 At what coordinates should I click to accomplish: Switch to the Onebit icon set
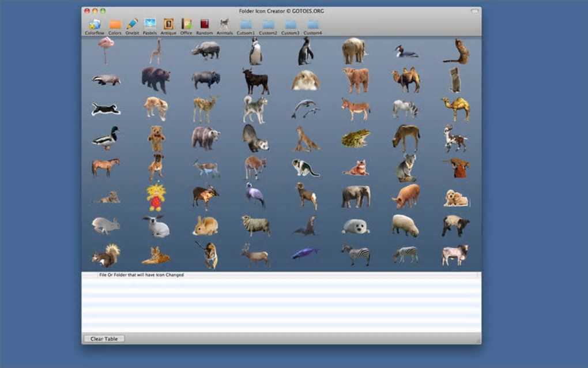pyautogui.click(x=132, y=25)
